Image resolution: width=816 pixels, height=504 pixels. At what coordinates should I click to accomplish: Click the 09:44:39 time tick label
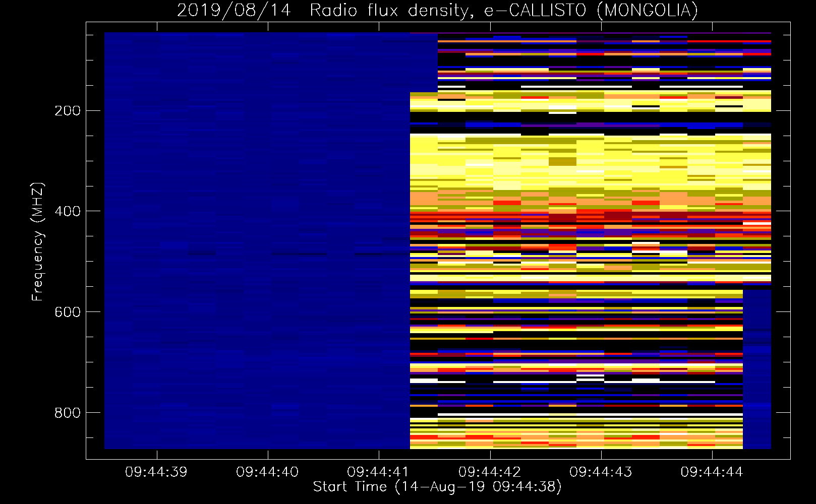click(x=156, y=472)
